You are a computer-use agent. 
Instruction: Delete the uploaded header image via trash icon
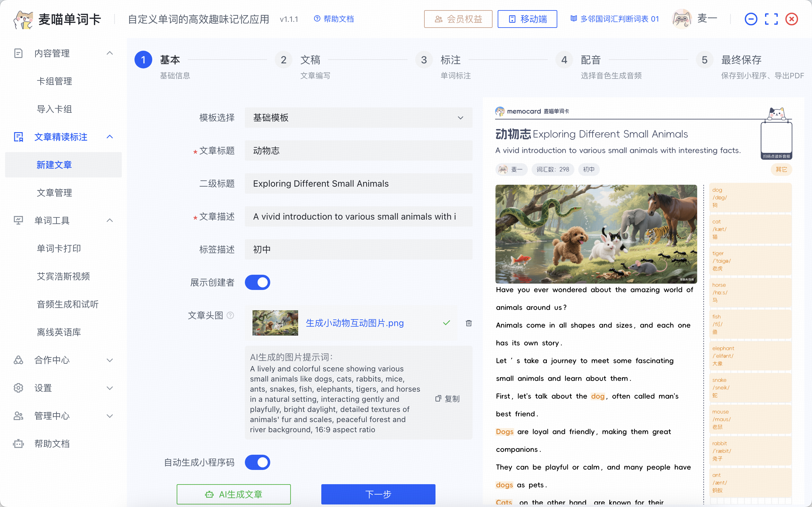click(x=469, y=323)
